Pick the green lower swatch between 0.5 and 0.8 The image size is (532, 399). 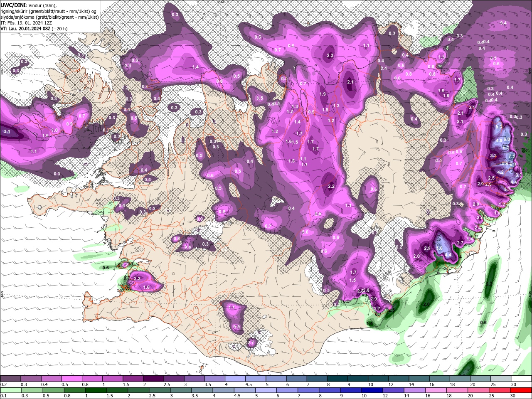pyautogui.click(x=53, y=390)
